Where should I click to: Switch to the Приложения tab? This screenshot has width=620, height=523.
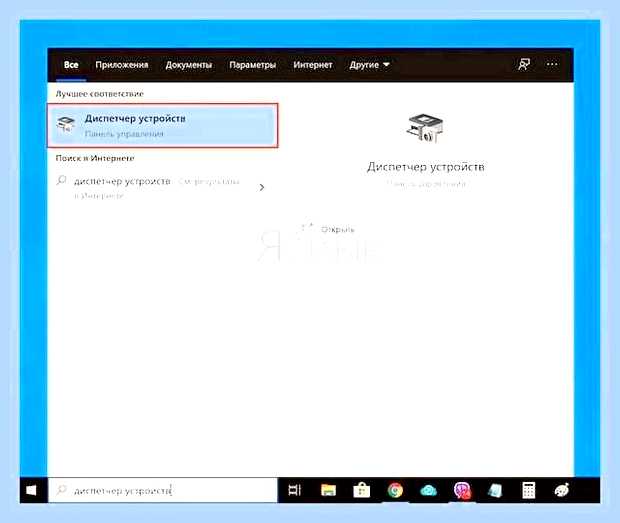point(122,65)
